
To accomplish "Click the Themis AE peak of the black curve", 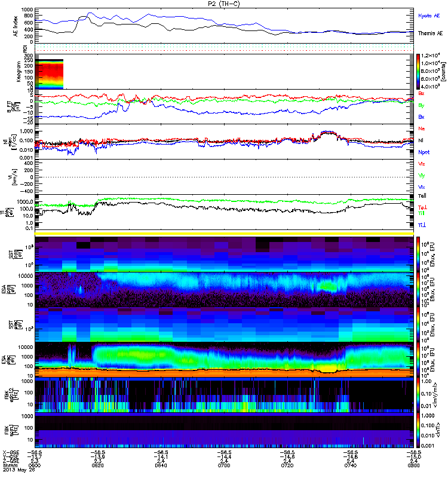I will [83, 18].
